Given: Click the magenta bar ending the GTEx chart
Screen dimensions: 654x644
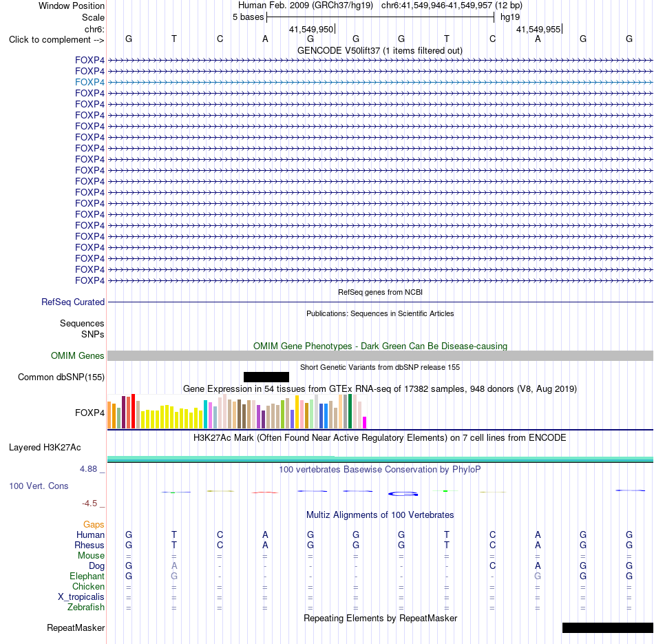Looking at the screenshot, I should coord(365,422).
